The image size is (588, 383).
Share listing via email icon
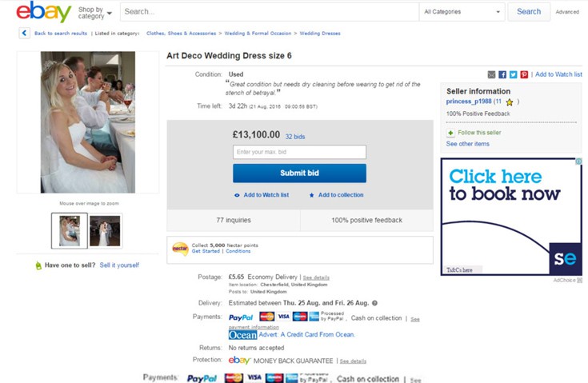point(491,74)
